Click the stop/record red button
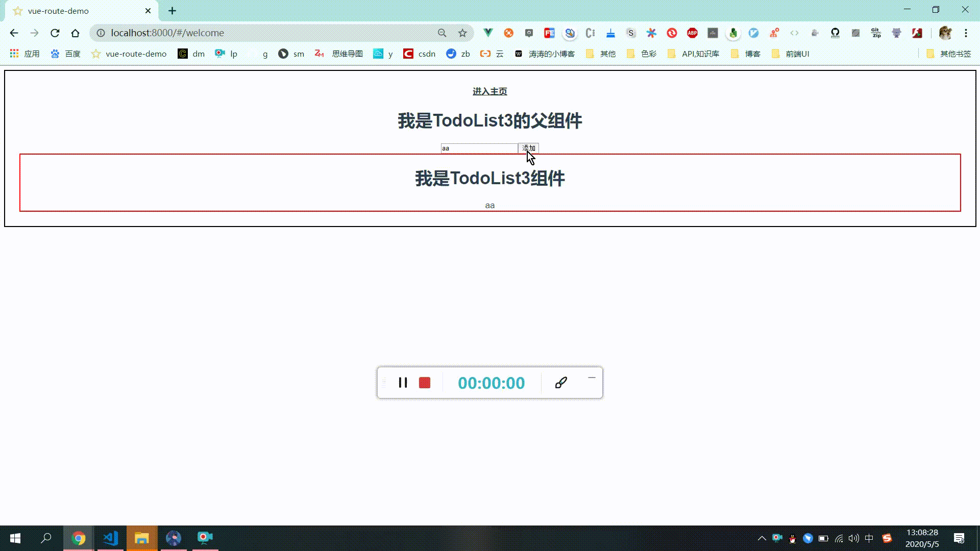The width and height of the screenshot is (980, 551). pyautogui.click(x=424, y=382)
